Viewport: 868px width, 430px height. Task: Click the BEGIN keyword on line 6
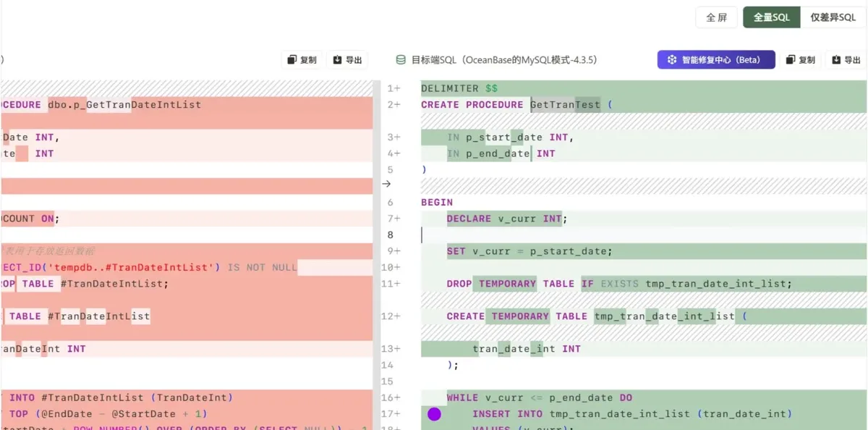pyautogui.click(x=437, y=203)
